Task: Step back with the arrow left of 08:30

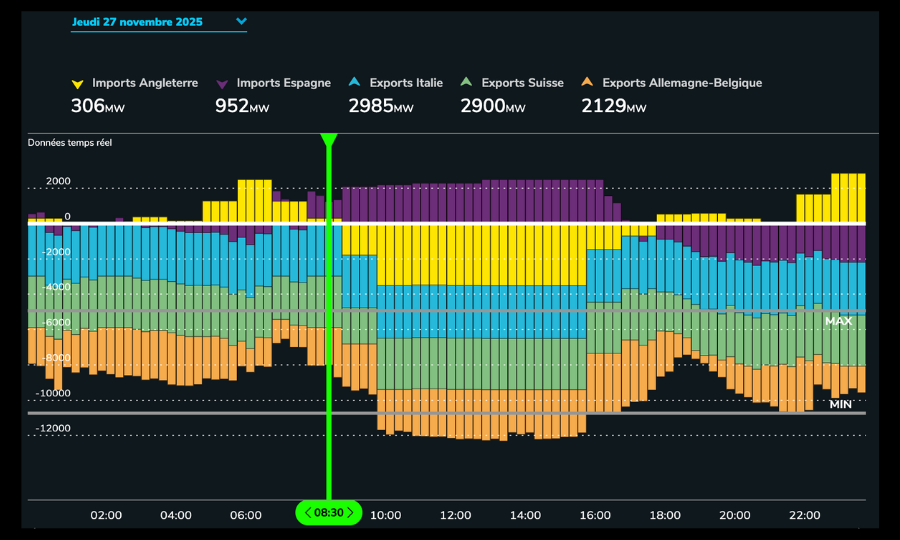Action: point(307,513)
